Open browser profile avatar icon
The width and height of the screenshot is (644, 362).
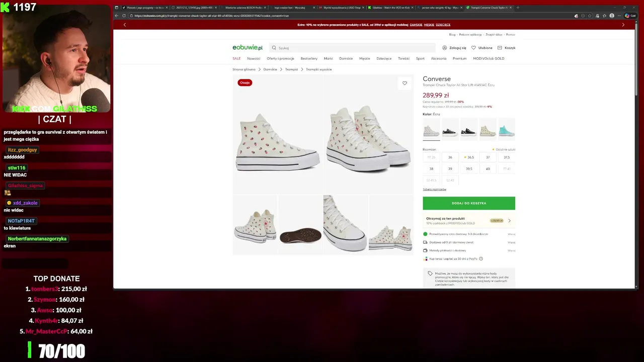[612, 16]
